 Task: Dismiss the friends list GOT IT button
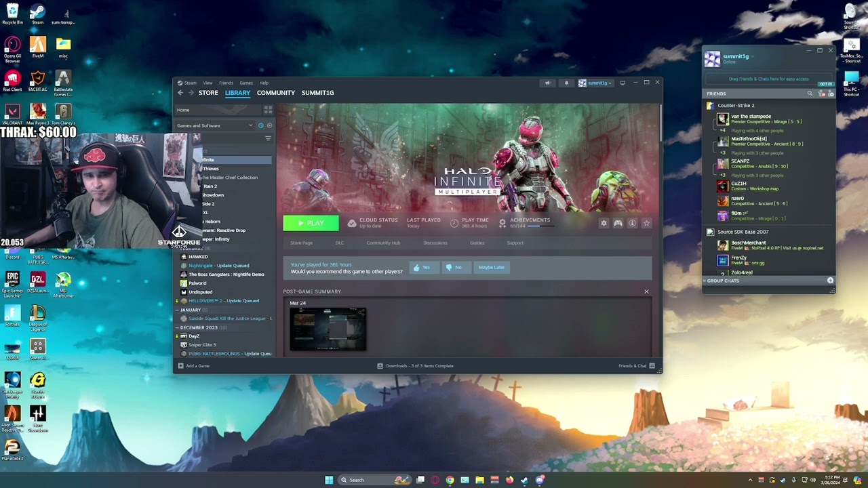(x=825, y=84)
